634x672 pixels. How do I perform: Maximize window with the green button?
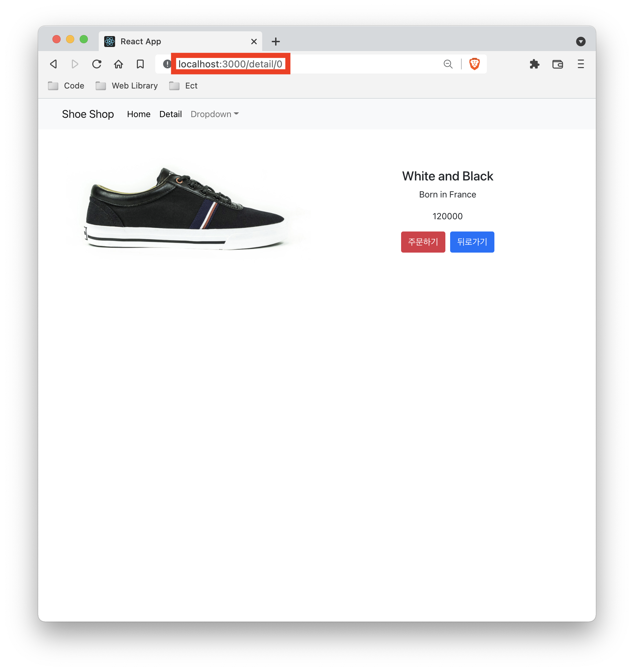point(84,39)
